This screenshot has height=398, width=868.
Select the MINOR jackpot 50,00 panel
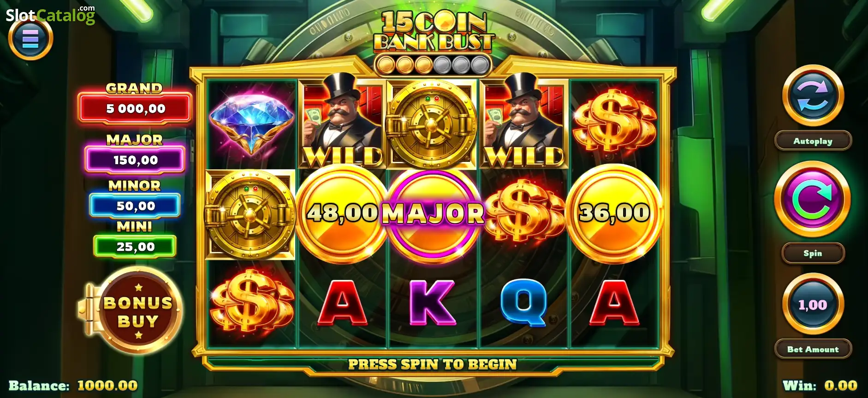(135, 206)
